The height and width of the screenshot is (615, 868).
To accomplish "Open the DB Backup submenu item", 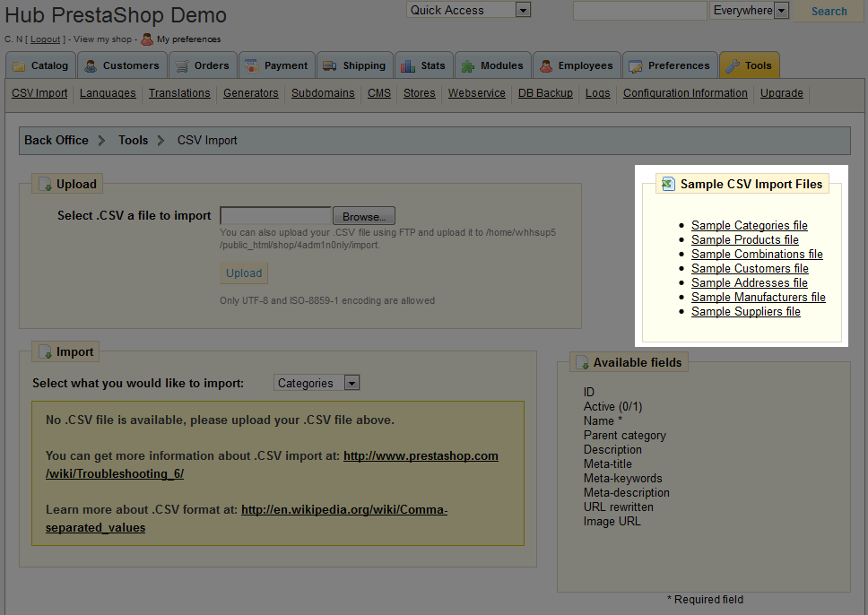I will coord(545,93).
